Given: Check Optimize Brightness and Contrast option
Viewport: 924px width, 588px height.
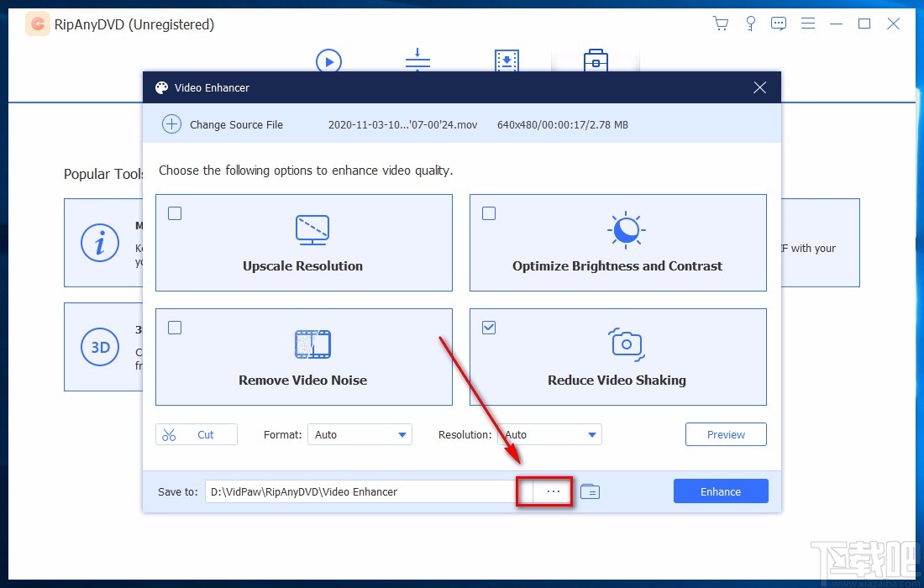Looking at the screenshot, I should [x=489, y=213].
